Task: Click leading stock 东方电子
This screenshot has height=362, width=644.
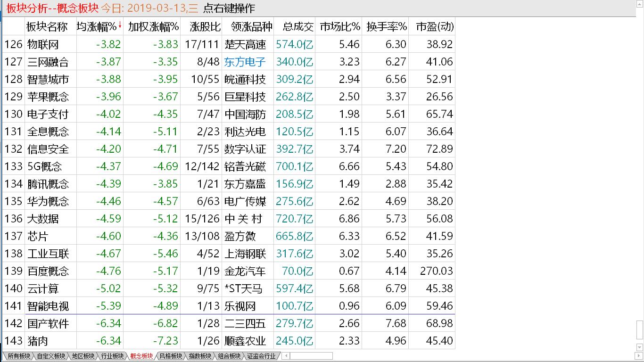Action: (x=245, y=62)
